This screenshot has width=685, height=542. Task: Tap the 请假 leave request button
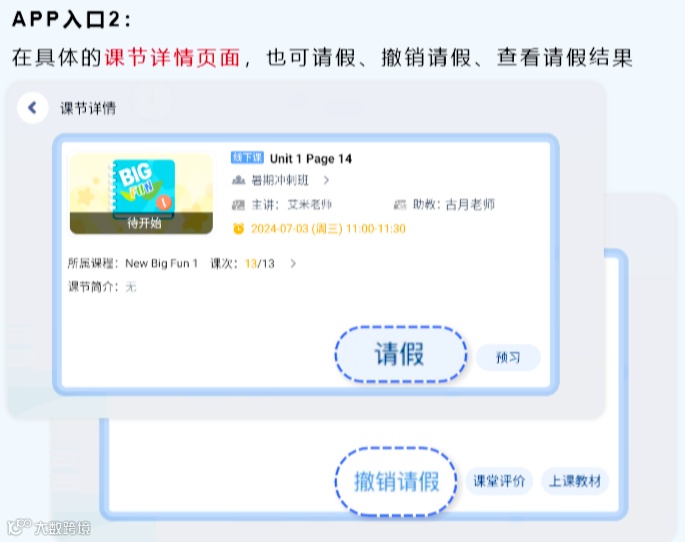401,354
